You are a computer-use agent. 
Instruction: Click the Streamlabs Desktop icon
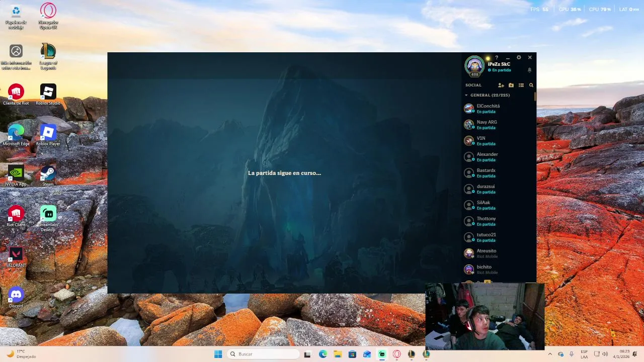(48, 219)
